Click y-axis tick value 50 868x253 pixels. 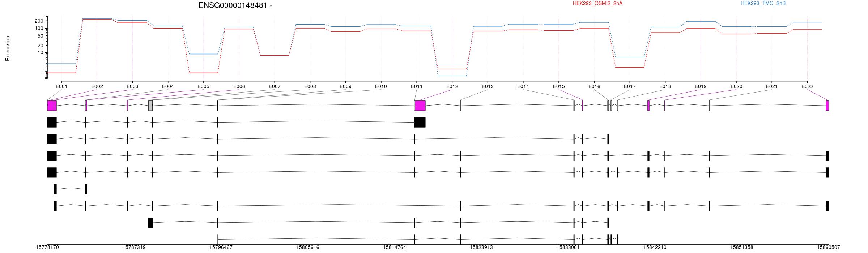tap(40, 36)
